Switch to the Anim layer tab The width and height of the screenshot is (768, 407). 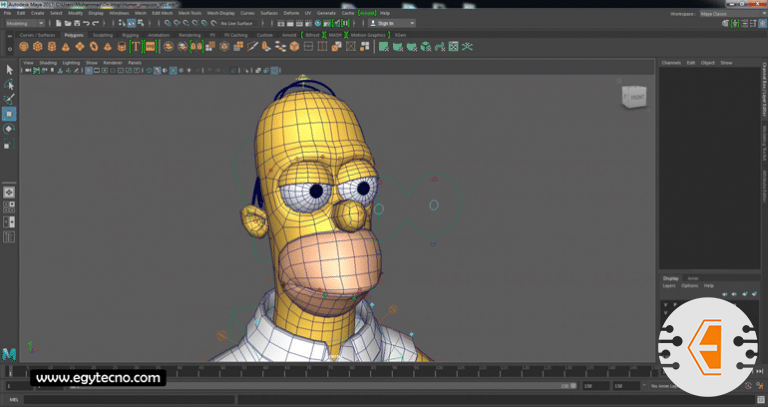point(693,278)
